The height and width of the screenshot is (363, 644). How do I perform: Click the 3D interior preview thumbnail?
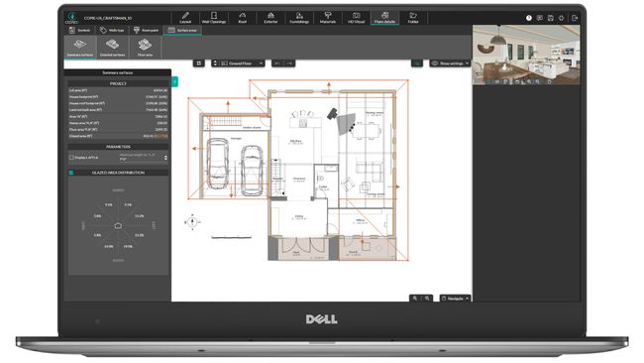coord(526,55)
